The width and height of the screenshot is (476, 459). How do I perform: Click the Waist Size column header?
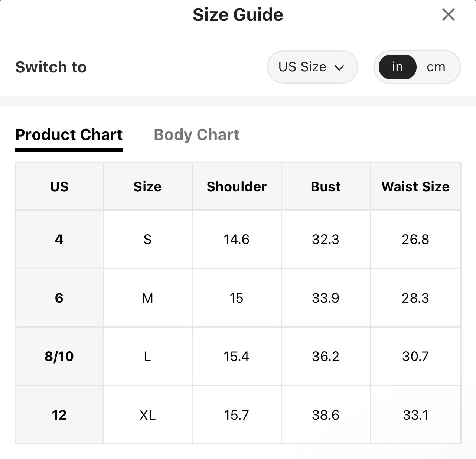(415, 186)
